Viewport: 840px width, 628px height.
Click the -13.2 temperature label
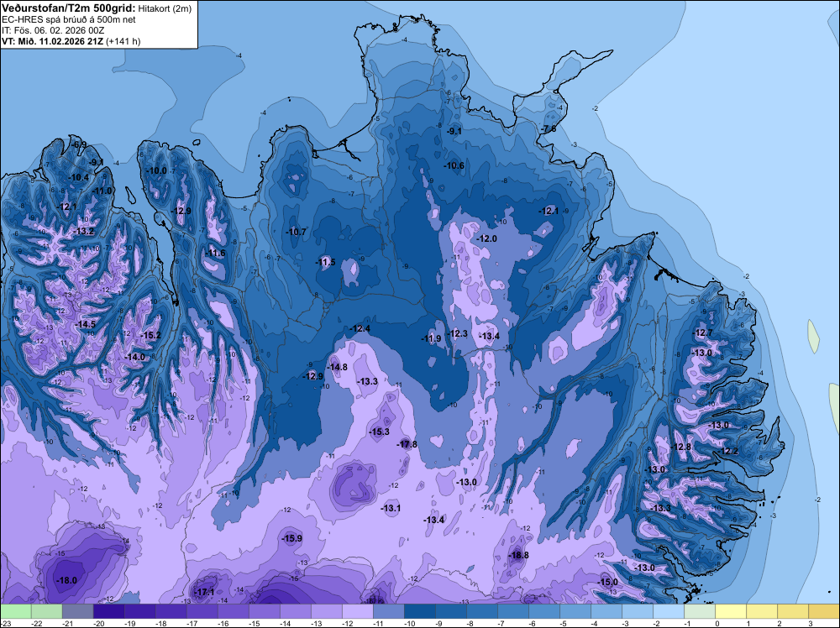84,231
